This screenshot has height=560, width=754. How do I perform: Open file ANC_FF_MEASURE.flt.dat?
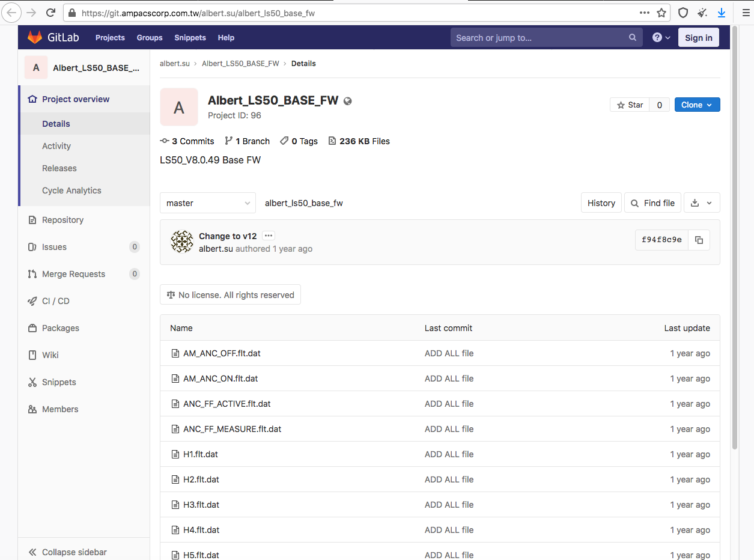[x=233, y=429]
